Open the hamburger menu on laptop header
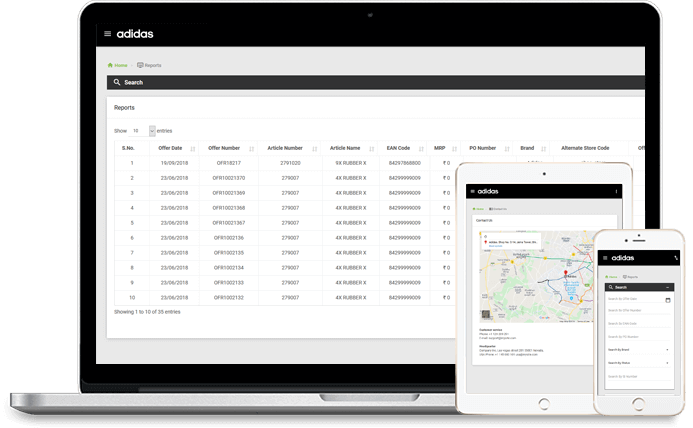This screenshot has width=693, height=428. pyautogui.click(x=107, y=34)
